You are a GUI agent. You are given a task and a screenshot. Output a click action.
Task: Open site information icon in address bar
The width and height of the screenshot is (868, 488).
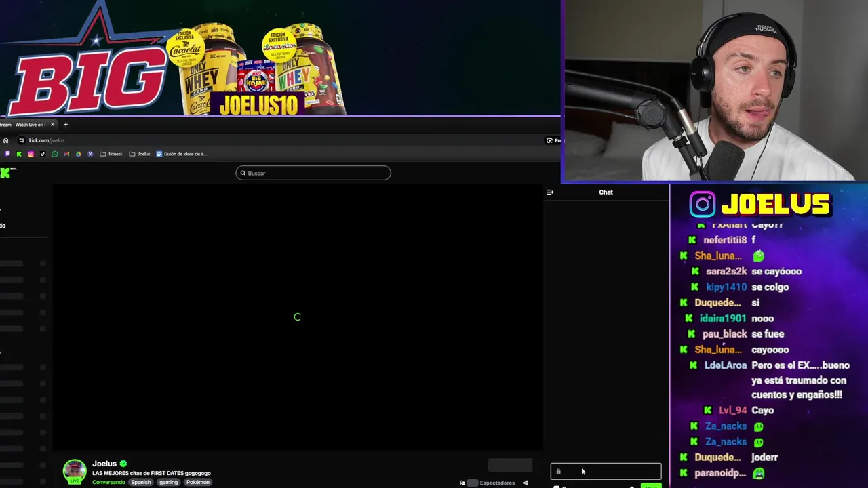(x=22, y=140)
